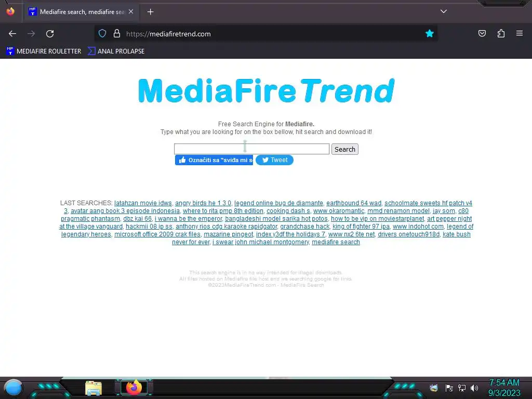This screenshot has width=532, height=399.
Task: Toggle the bookmark star for this page
Action: 430,34
